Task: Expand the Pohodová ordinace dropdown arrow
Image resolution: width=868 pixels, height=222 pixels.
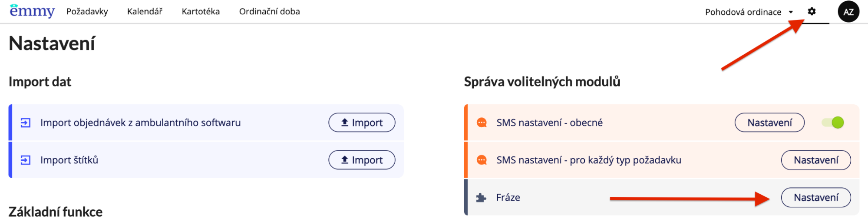Action: (791, 12)
